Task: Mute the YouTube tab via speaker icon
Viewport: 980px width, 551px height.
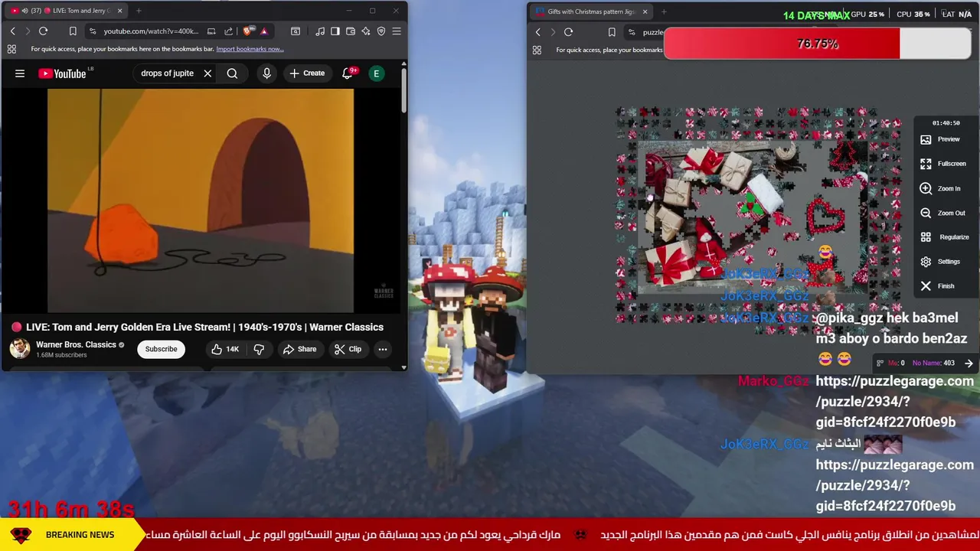Action: 24,11
